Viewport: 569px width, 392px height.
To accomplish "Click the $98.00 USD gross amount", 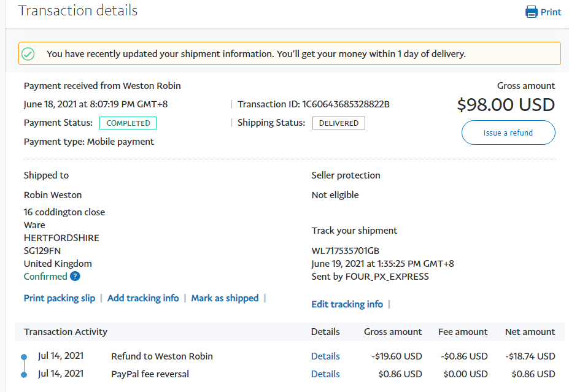I will (x=506, y=105).
